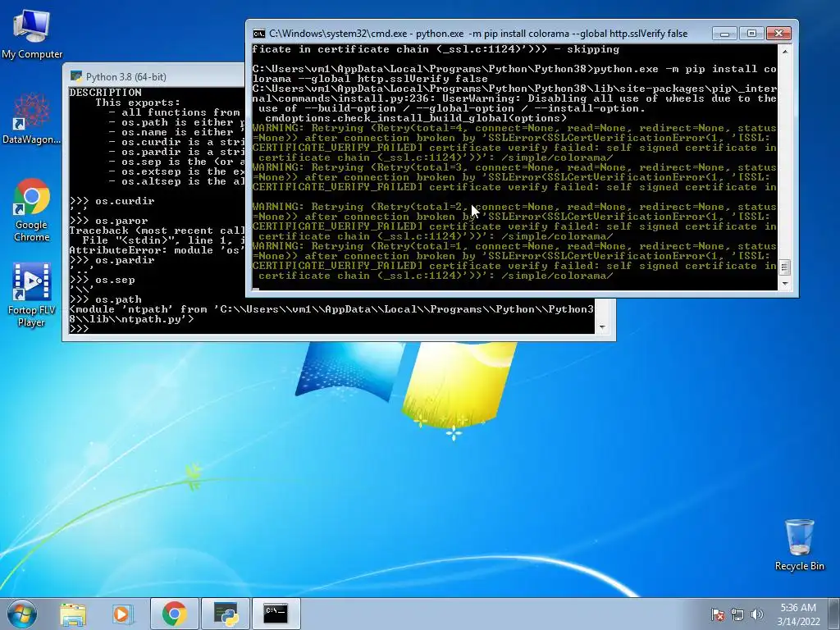Click the Python 3.8 window title icon

pos(76,76)
